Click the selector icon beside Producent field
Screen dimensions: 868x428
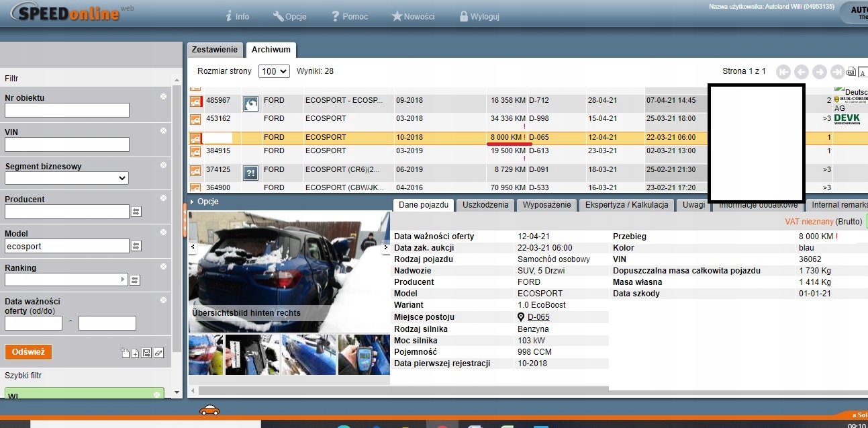click(x=136, y=212)
